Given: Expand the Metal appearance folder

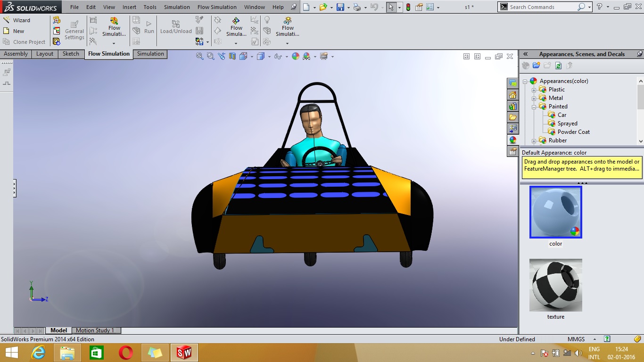Looking at the screenshot, I should click(x=534, y=98).
